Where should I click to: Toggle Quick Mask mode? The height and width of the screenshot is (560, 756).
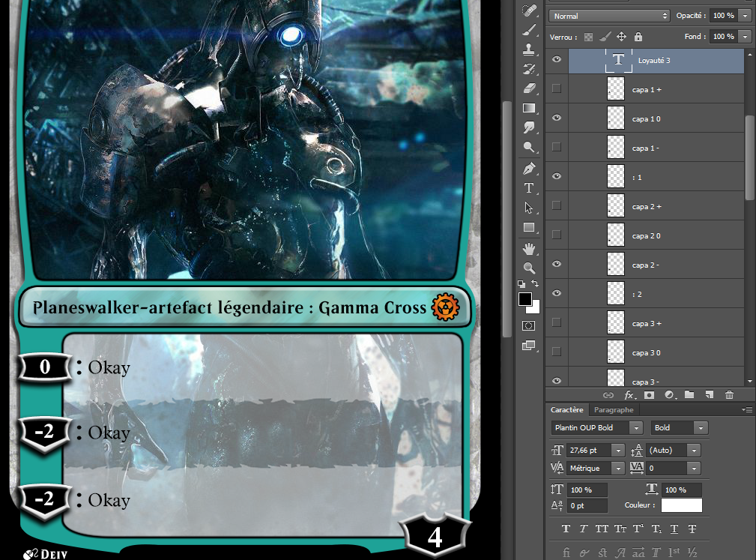pos(528,325)
